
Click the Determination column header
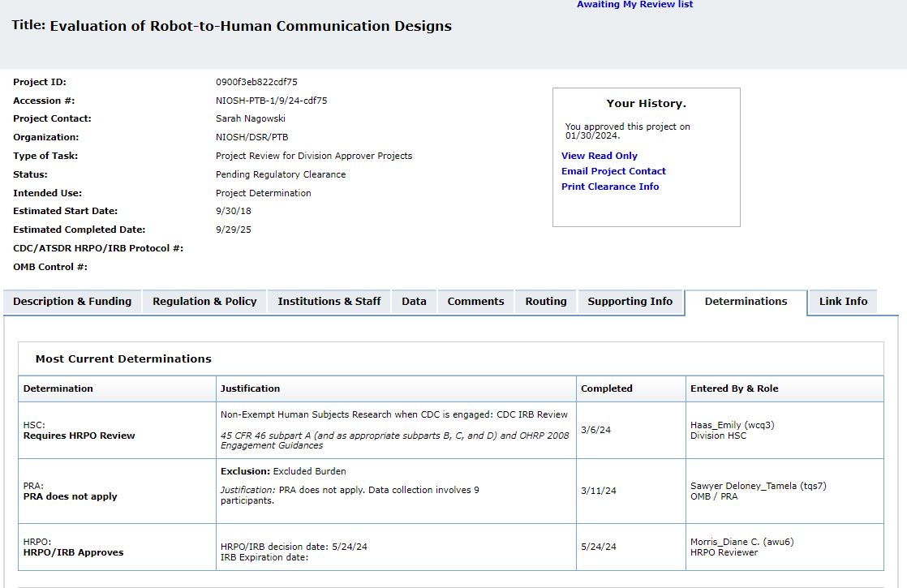pyautogui.click(x=58, y=388)
